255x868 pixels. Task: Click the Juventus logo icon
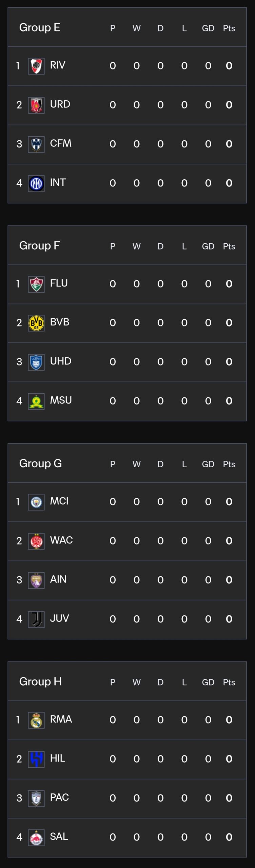pos(36,619)
